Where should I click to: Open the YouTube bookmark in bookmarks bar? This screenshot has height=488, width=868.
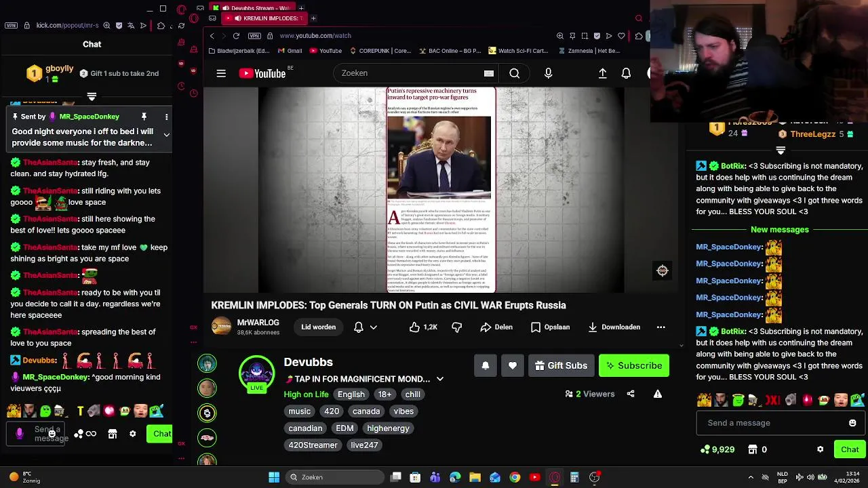[x=325, y=51]
